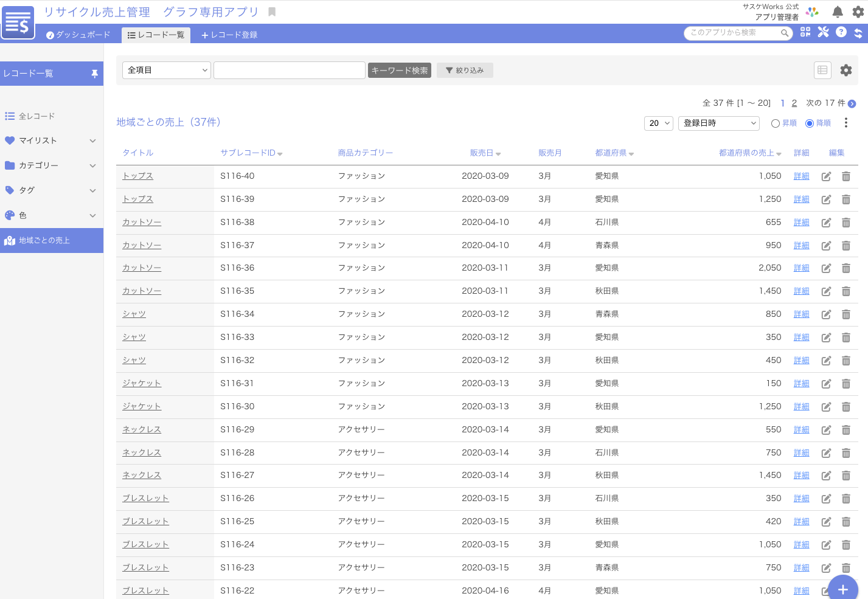Image resolution: width=868 pixels, height=599 pixels.
Task: Delete record S116-31
Action: tap(846, 384)
